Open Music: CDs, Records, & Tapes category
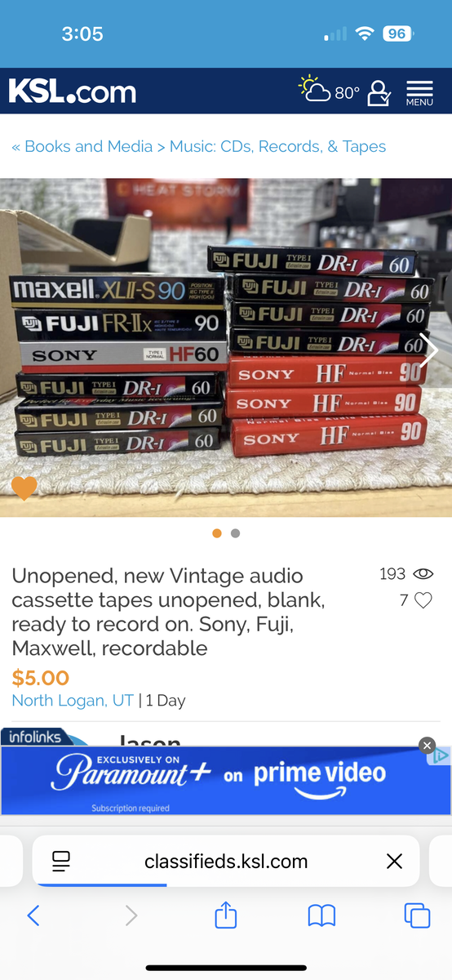 tap(277, 147)
